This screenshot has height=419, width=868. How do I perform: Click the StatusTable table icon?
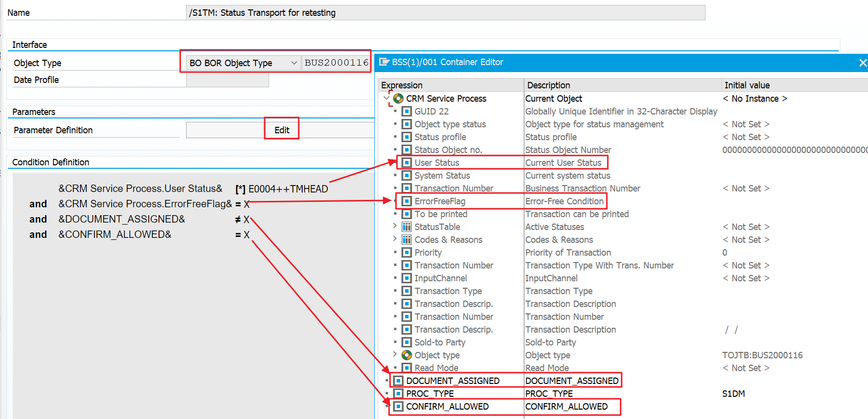pos(406,227)
